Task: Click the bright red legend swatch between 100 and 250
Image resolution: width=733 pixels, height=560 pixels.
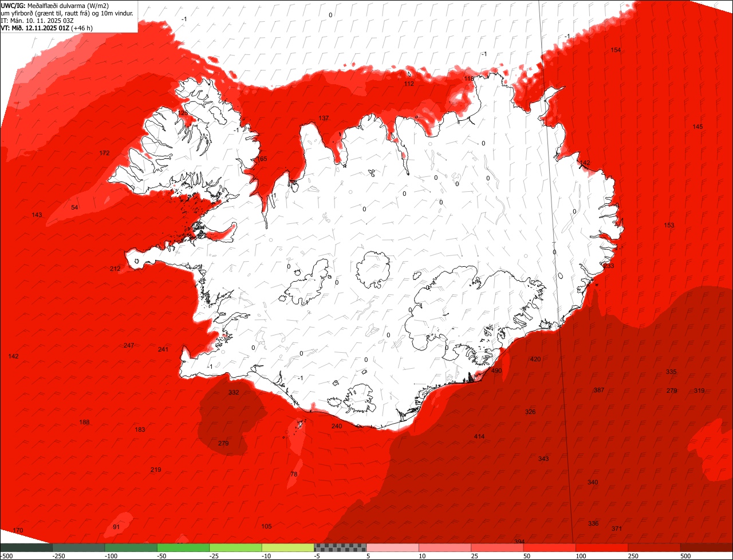Action: [602, 547]
